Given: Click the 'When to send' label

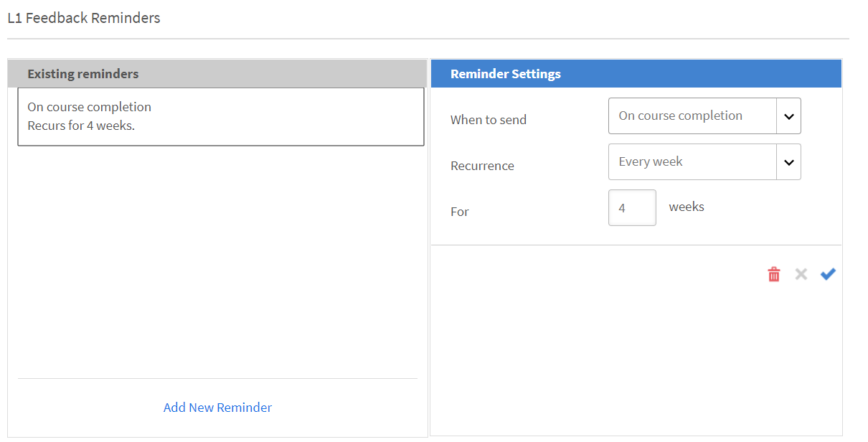Looking at the screenshot, I should pos(488,120).
